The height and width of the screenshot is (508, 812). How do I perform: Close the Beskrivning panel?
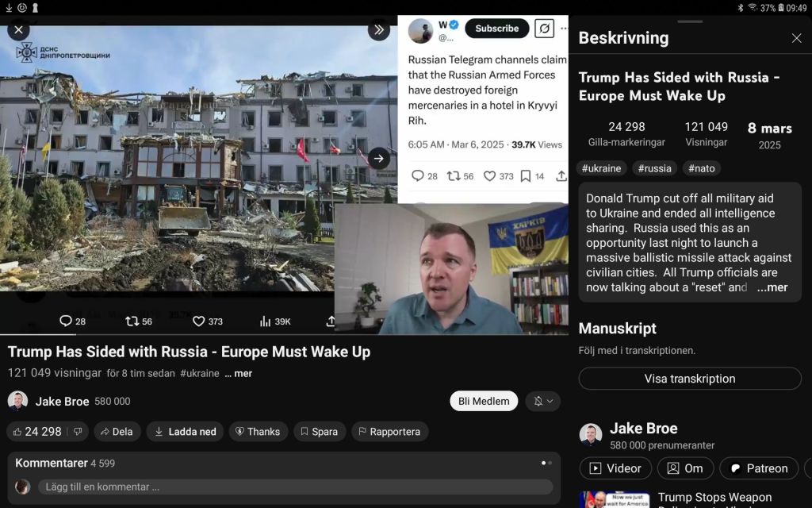click(x=796, y=38)
